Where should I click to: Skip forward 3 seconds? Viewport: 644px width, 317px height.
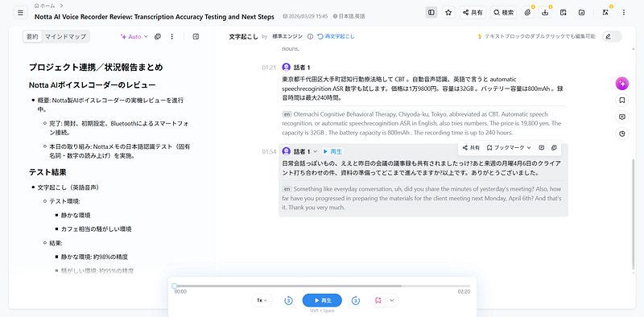pos(356,301)
